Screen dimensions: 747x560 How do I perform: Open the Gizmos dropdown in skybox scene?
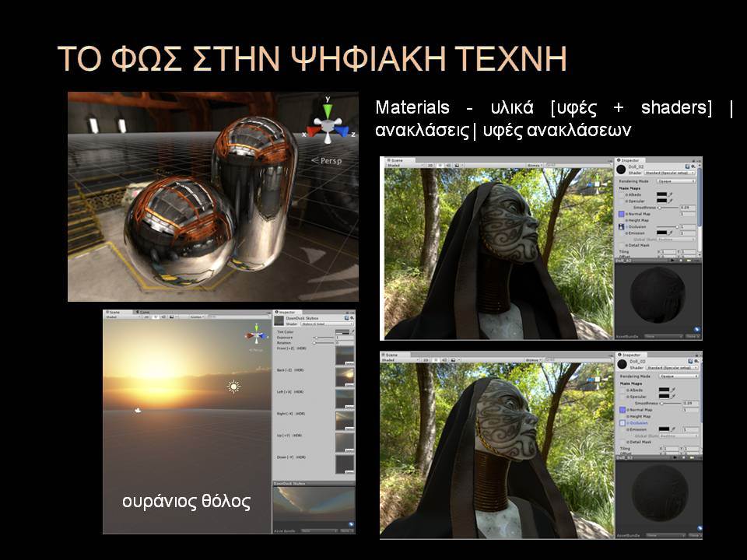(x=197, y=317)
